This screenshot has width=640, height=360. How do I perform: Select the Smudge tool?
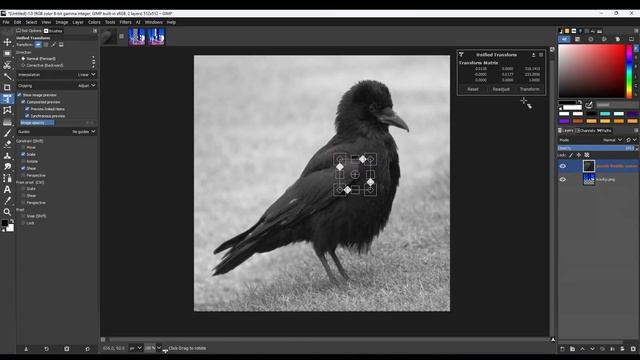point(7,167)
